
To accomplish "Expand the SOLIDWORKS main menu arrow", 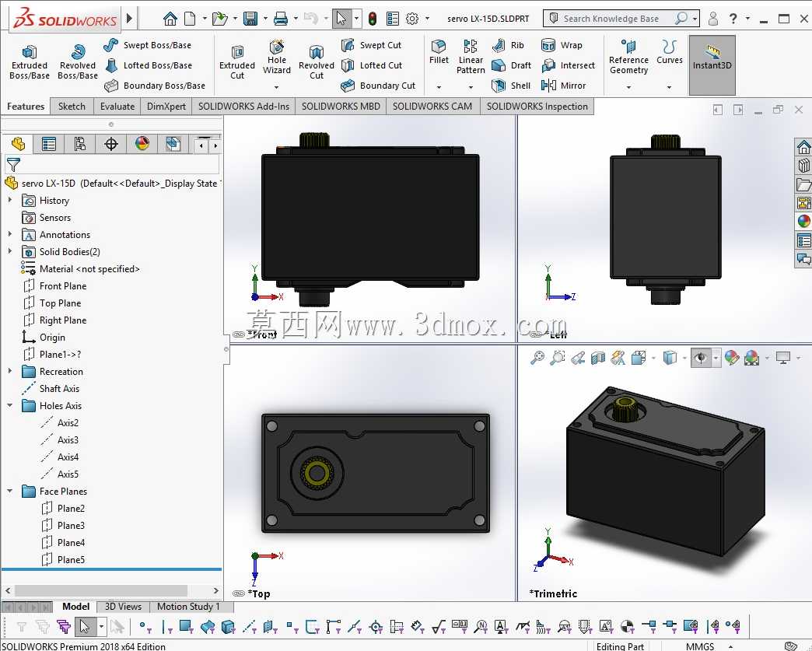I will click(129, 19).
